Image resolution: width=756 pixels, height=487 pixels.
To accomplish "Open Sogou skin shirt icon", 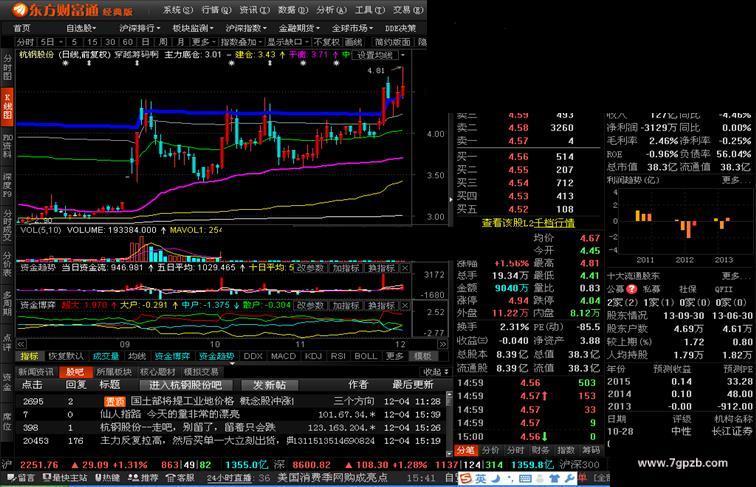I will [x=554, y=478].
